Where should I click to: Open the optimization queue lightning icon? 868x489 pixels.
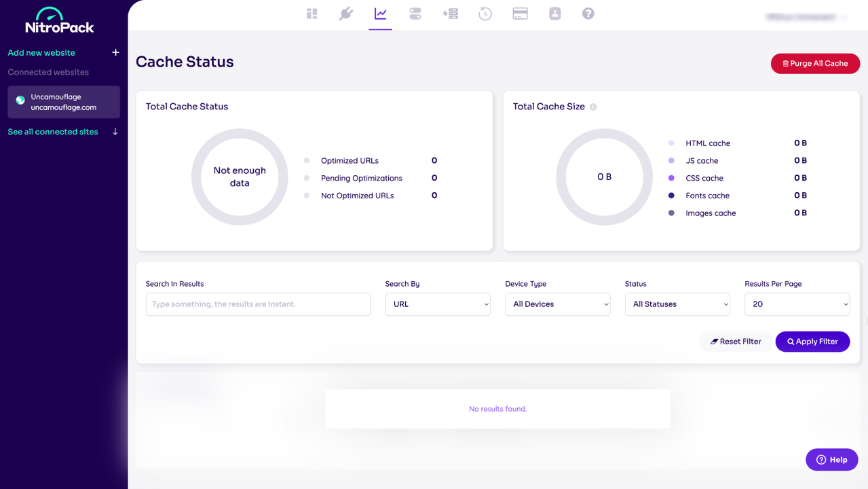point(450,13)
